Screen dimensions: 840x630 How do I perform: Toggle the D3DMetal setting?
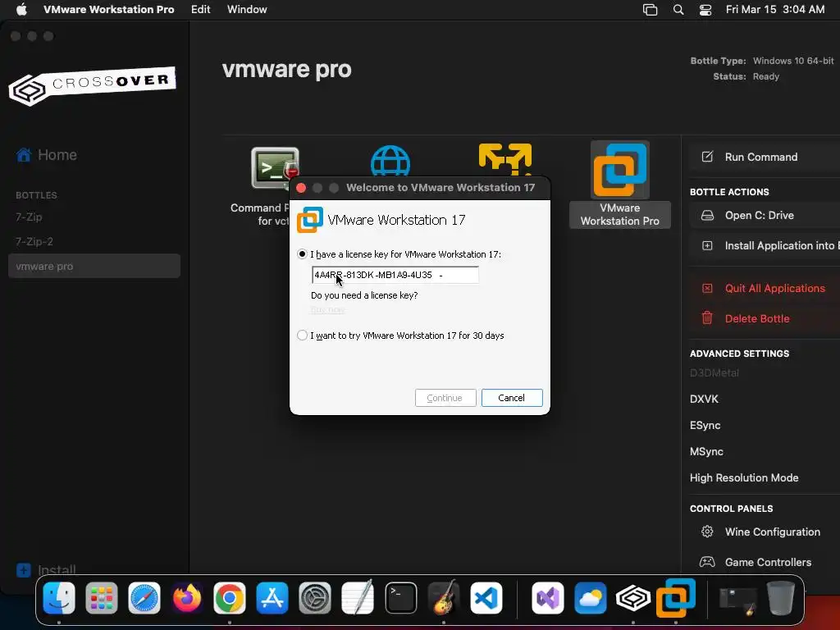[x=714, y=373]
